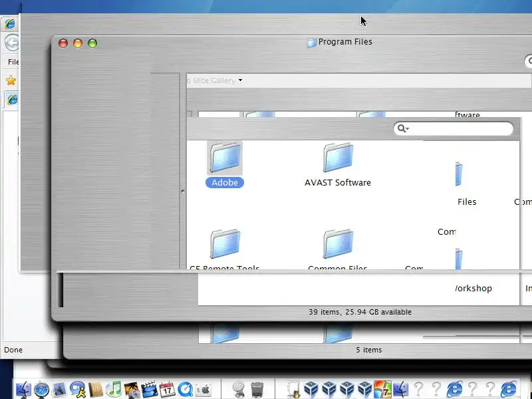Click the "Done" status in Internet Explorer
Screen dimensions: 532x399
[13, 350]
